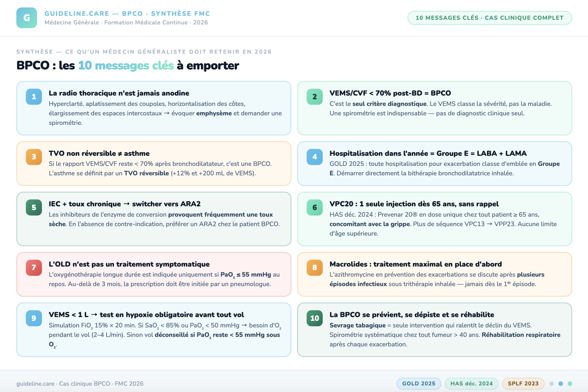Screen dimensions: 588x392
Task: Click the orange number 8 badge
Action: point(315,267)
